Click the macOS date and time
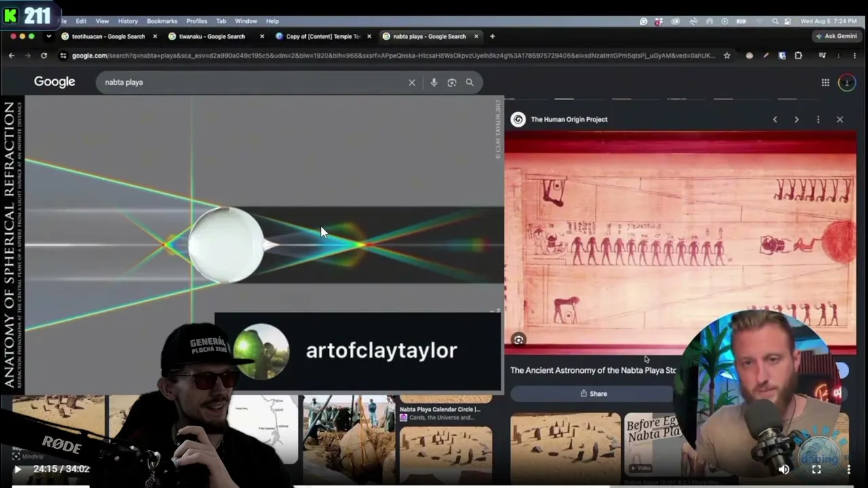The image size is (868, 488). coord(829,21)
